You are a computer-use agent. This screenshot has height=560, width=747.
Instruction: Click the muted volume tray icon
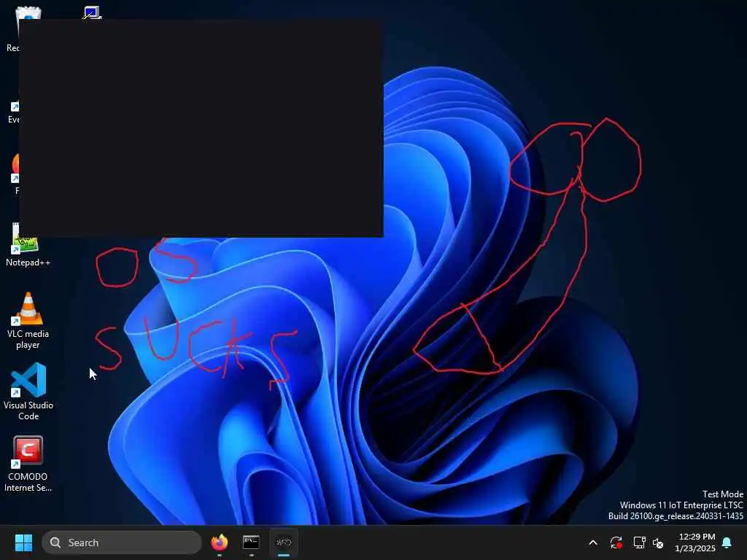click(658, 542)
